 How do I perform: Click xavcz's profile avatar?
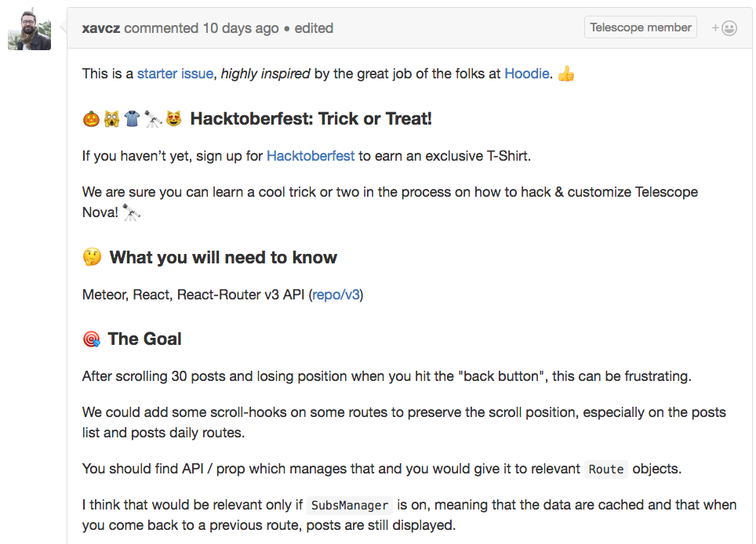[30, 29]
